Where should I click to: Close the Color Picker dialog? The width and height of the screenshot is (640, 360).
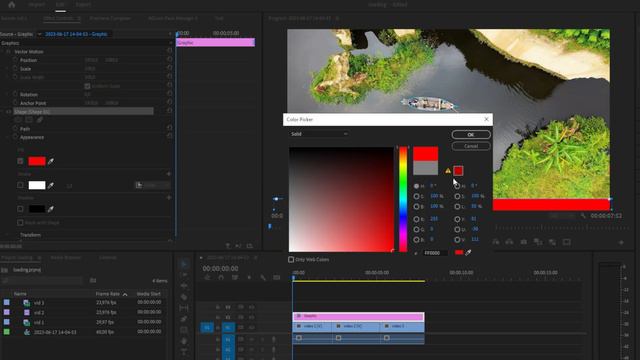[x=486, y=119]
